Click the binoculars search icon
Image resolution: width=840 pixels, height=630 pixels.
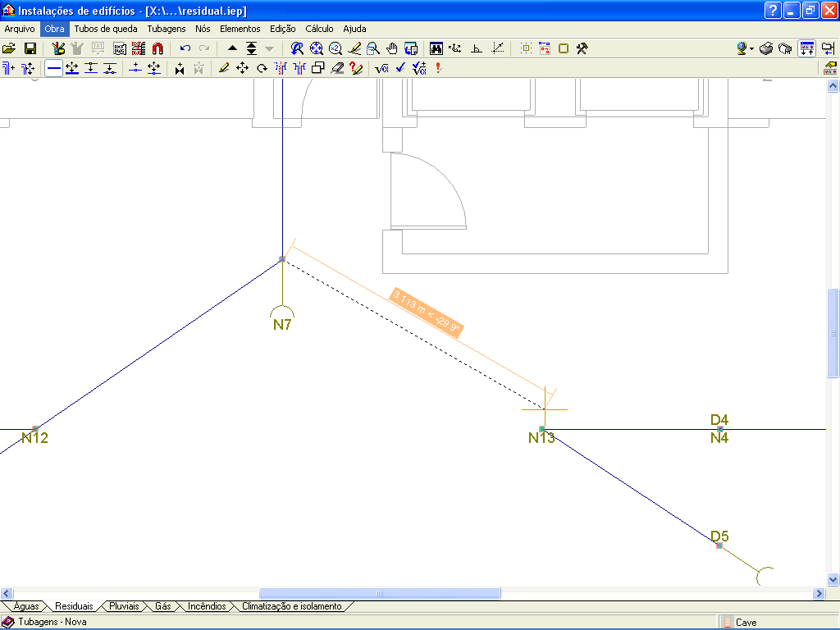point(436,48)
